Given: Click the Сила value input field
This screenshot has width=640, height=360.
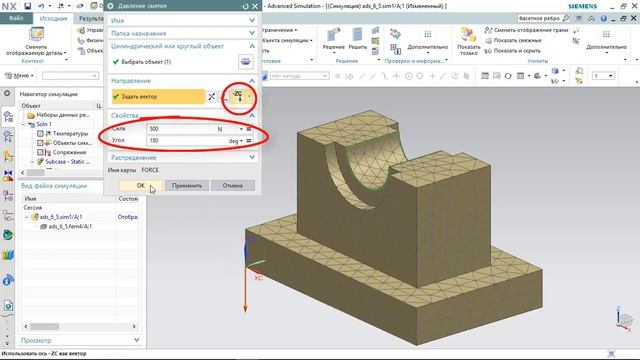Looking at the screenshot, I should 182,129.
